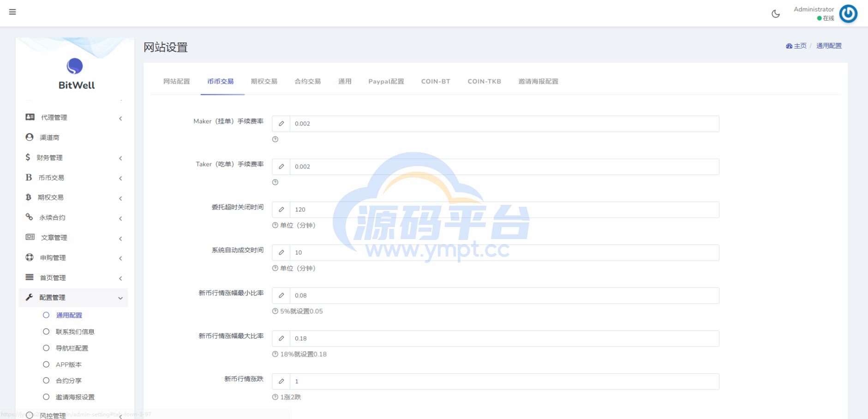Viewport: 868px width, 419px height.
Task: Focus the 新币行情涨幅最小比率 input field
Action: coord(504,295)
